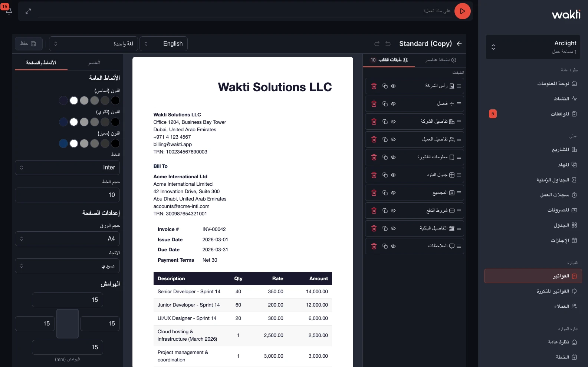The height and width of the screenshot is (367, 588).
Task: Duplicate the رأس الشركة layer
Action: click(385, 86)
